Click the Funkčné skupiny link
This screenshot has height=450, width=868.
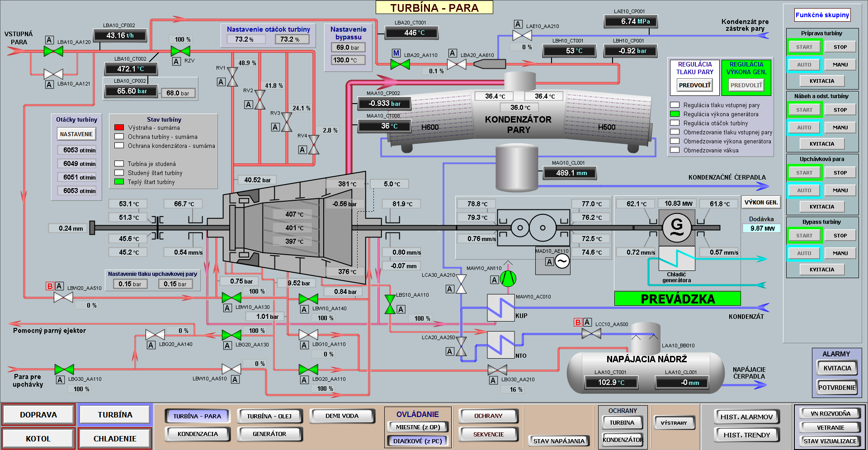click(x=822, y=15)
